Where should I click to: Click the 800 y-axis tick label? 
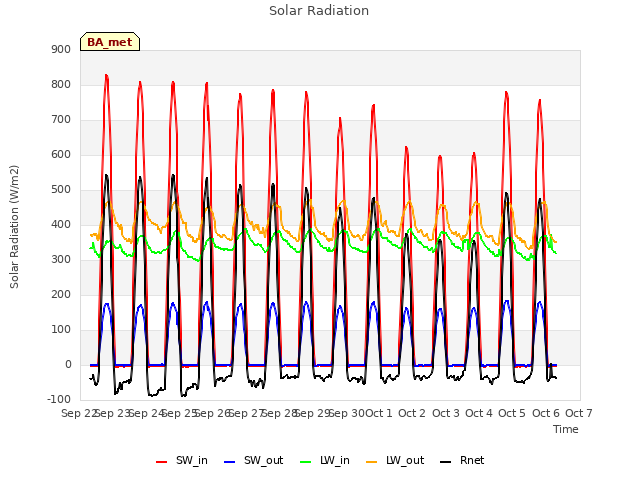pyautogui.click(x=61, y=84)
